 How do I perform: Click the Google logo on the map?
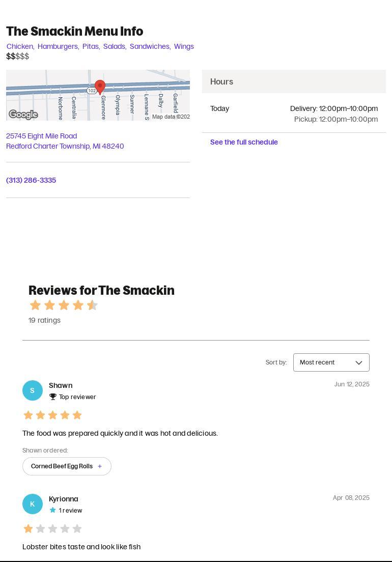pos(23,115)
